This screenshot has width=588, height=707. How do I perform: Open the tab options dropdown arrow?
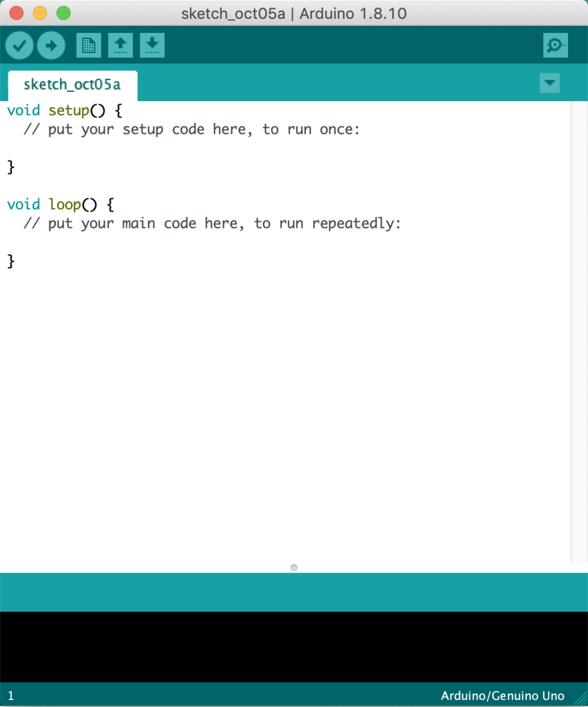click(x=550, y=83)
